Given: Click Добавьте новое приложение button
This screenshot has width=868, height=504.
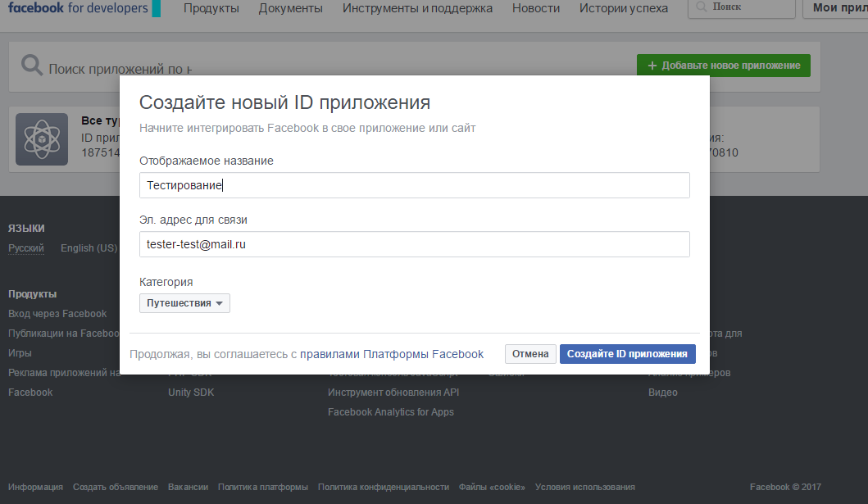Looking at the screenshot, I should (x=724, y=66).
